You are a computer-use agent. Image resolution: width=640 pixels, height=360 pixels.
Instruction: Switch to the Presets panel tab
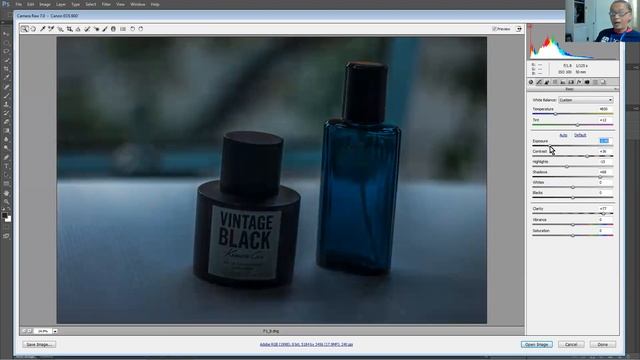pyautogui.click(x=595, y=82)
